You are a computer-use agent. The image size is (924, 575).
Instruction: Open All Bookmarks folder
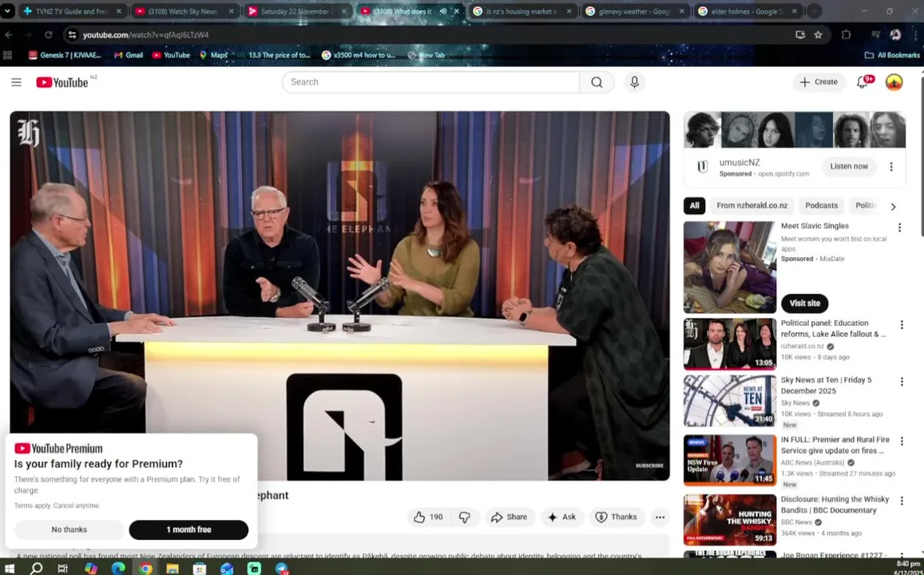pos(891,55)
